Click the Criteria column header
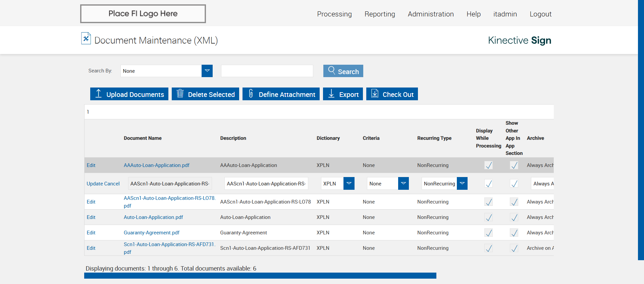The height and width of the screenshot is (284, 644). click(371, 138)
